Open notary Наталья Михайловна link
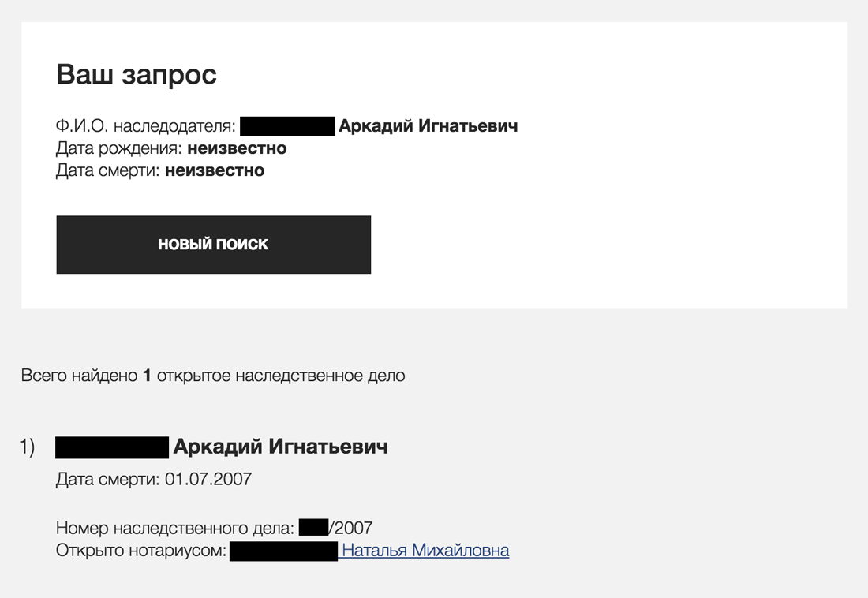The width and height of the screenshot is (868, 598). [x=425, y=551]
